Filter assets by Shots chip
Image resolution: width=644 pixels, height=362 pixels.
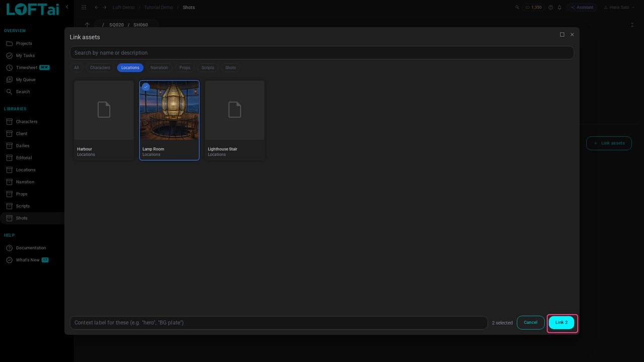pyautogui.click(x=230, y=68)
